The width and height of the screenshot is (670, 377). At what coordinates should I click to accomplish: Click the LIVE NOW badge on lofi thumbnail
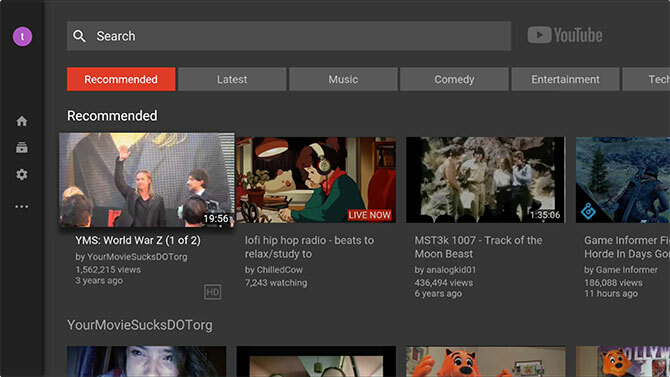(x=369, y=215)
